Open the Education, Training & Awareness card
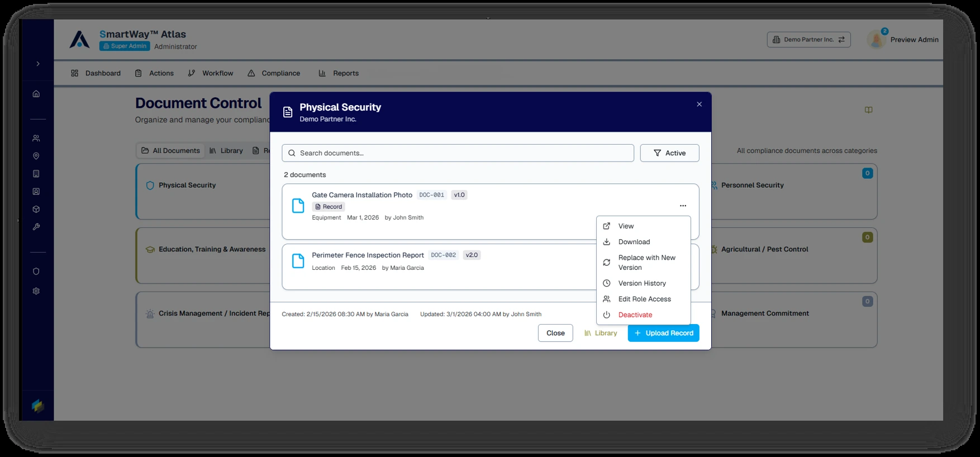The image size is (980, 457). click(203, 255)
